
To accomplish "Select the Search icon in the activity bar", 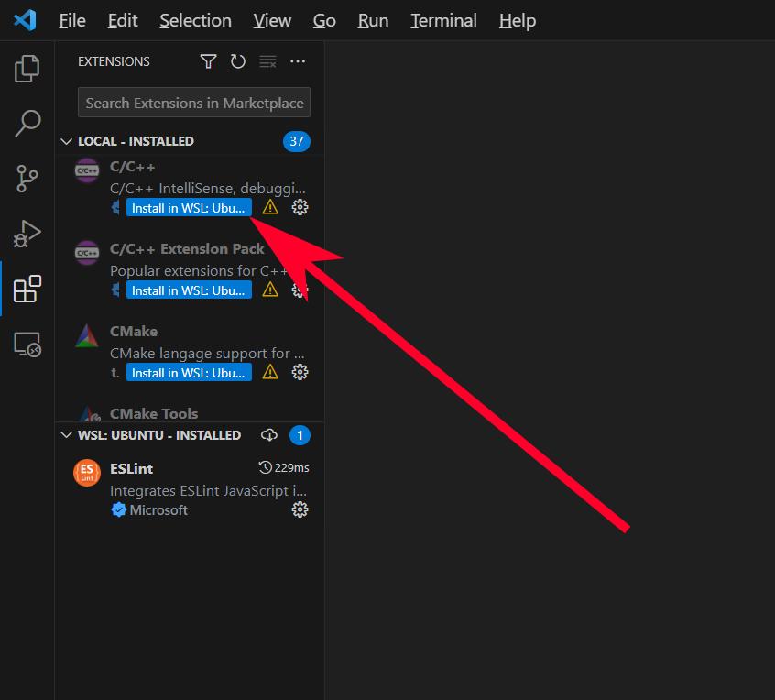I will coord(27,123).
